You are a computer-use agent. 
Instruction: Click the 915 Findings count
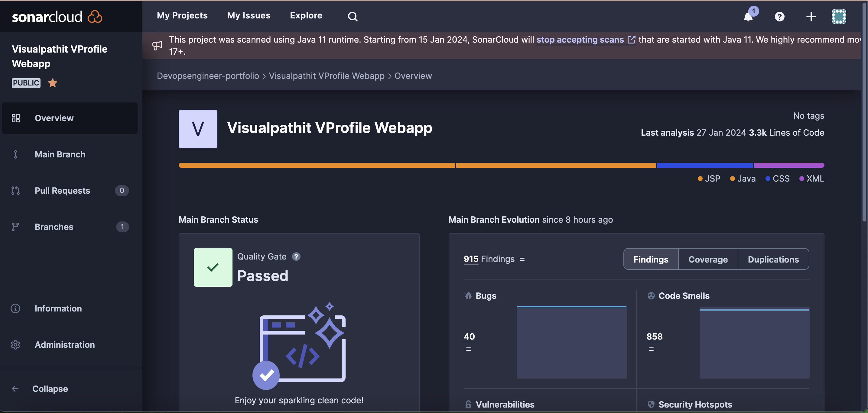pyautogui.click(x=471, y=259)
